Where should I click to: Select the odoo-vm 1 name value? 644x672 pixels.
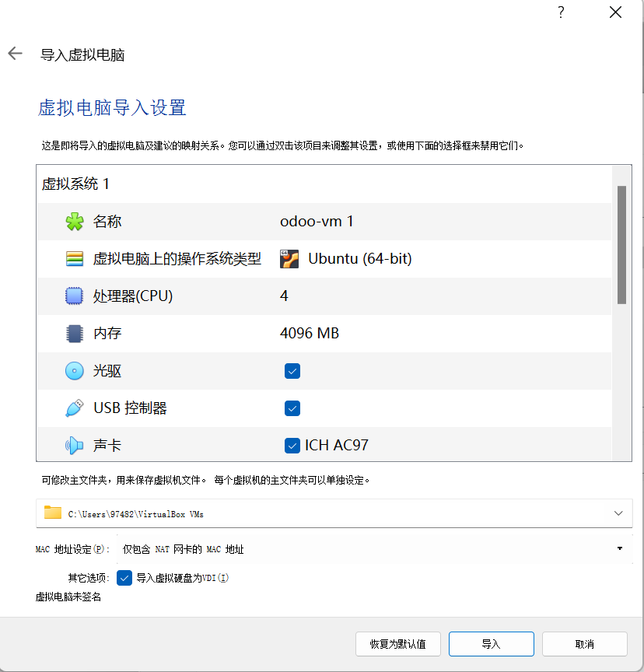(x=317, y=222)
